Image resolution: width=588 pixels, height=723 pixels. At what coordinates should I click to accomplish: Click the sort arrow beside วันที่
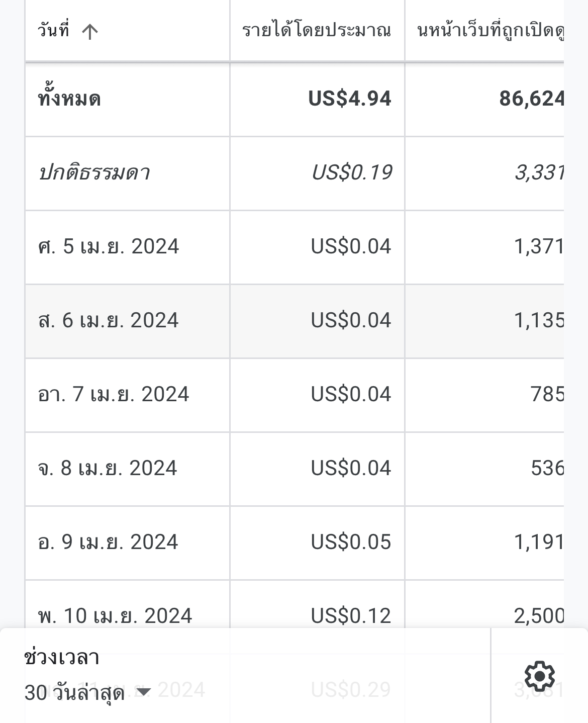[89, 32]
